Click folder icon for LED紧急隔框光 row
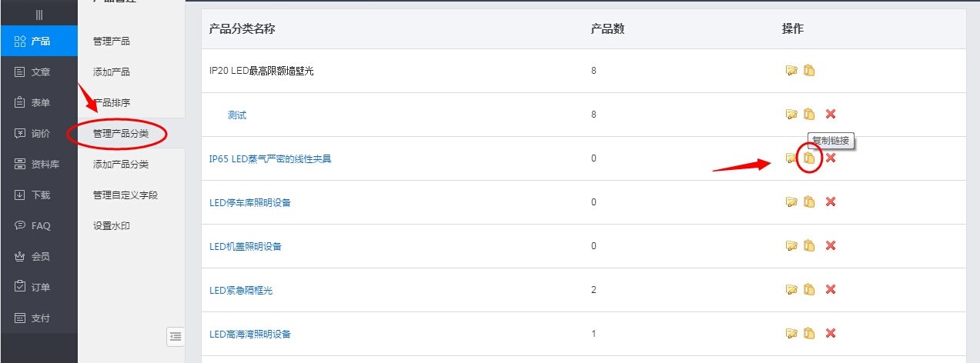Image resolution: width=980 pixels, height=363 pixels. pyautogui.click(x=791, y=290)
